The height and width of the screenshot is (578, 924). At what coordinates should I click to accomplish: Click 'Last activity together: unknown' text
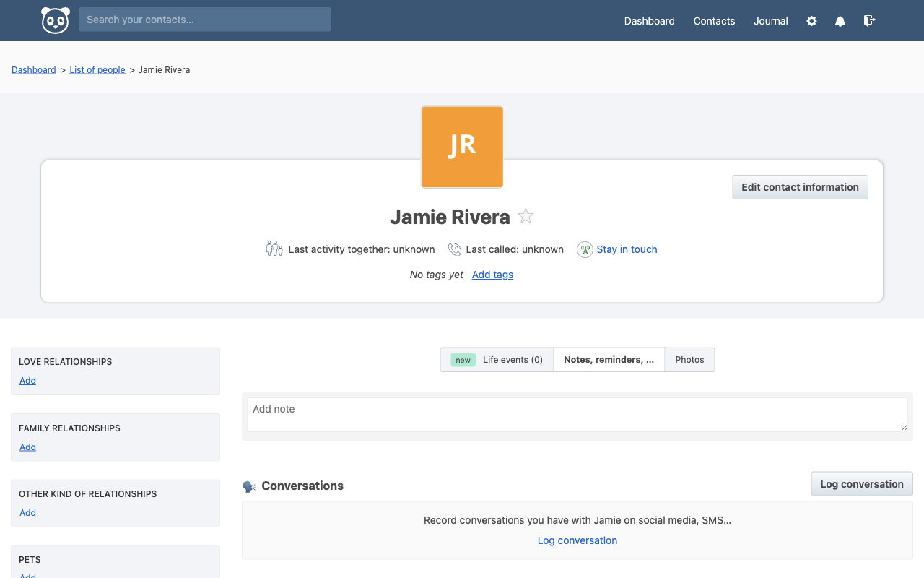tap(362, 249)
